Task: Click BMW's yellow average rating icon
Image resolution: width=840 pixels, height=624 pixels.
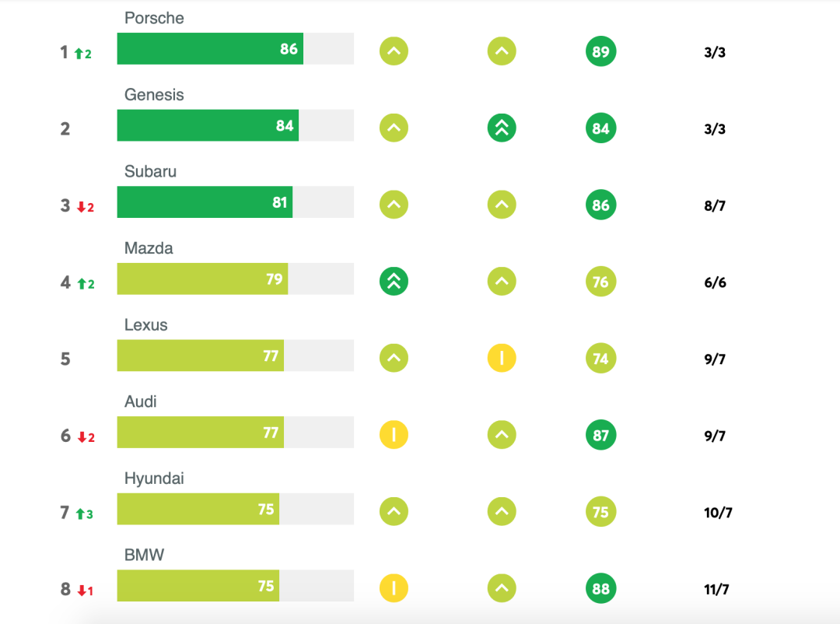Action: tap(394, 588)
